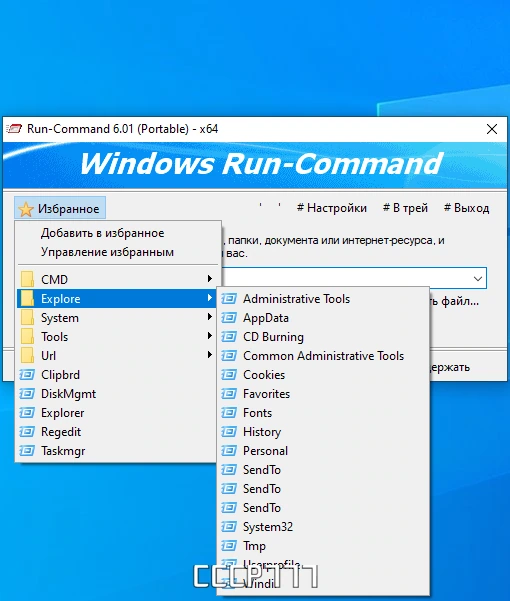510x601 pixels.
Task: Expand the CMD folder submenu
Action: [116, 279]
